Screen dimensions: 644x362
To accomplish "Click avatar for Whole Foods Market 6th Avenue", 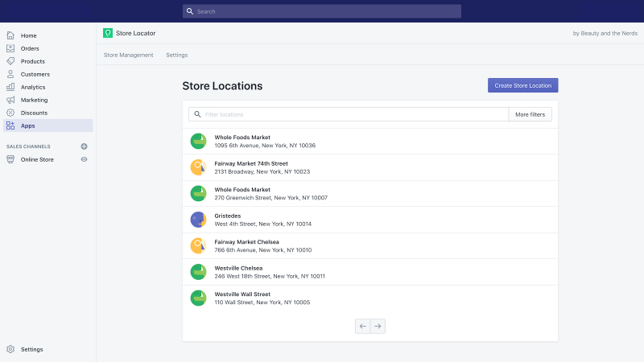I will click(x=198, y=142).
